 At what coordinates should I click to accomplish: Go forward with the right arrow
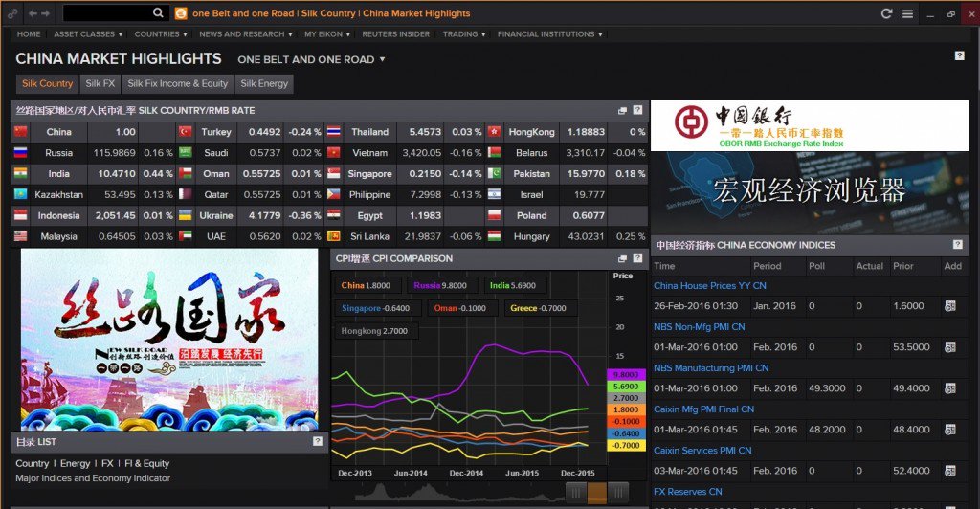pos(46,13)
